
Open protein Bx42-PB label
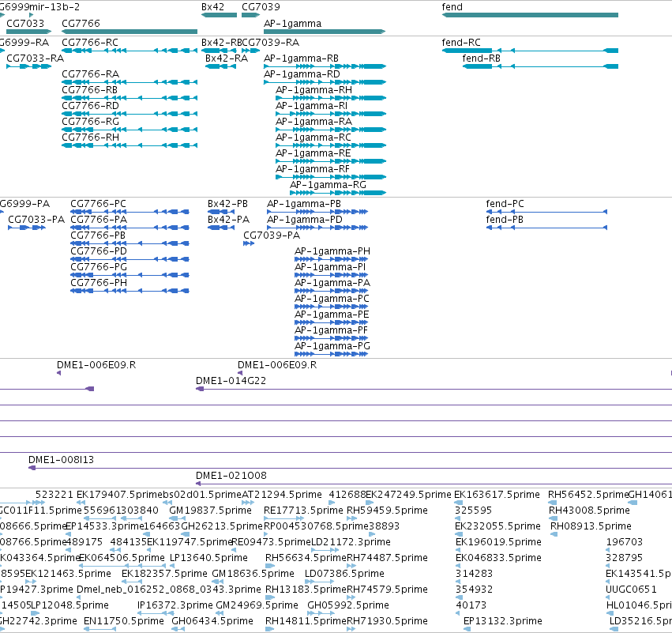point(227,203)
